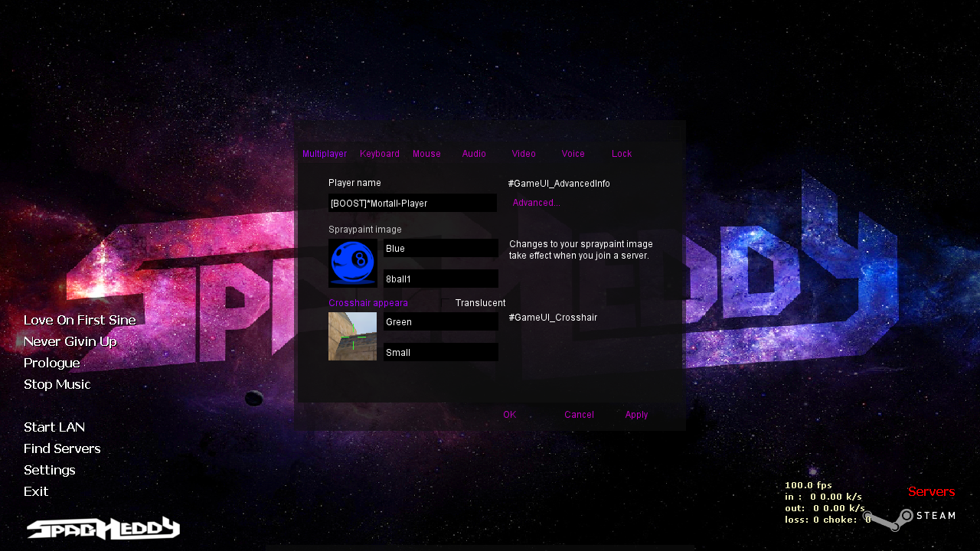Open the 8ball1 spray image dropdown
Screen dimensions: 980x551
[440, 279]
